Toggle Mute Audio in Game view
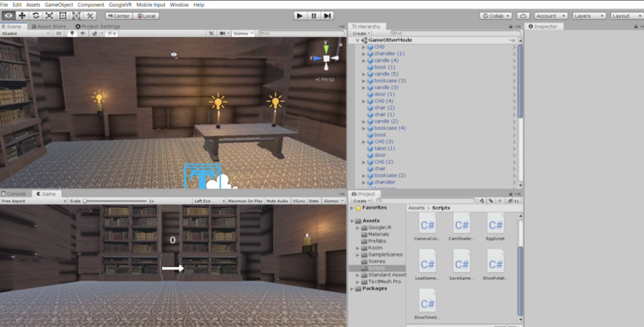This screenshot has width=644, height=327. (x=277, y=201)
